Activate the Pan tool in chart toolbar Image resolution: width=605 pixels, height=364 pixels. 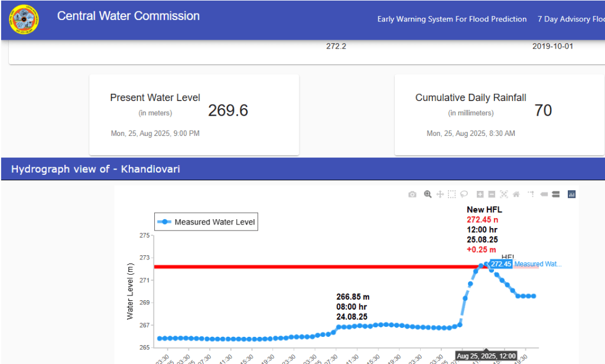[x=440, y=194]
